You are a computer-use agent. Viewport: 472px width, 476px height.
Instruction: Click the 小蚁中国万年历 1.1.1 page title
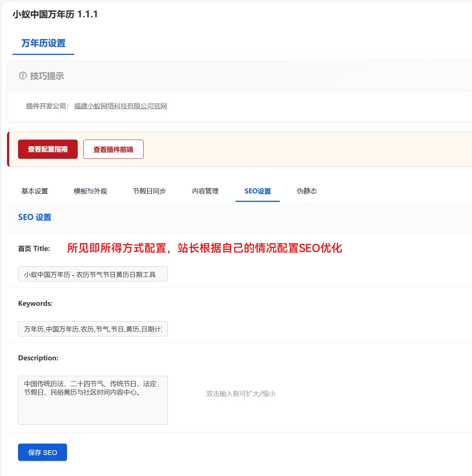pyautogui.click(x=55, y=14)
